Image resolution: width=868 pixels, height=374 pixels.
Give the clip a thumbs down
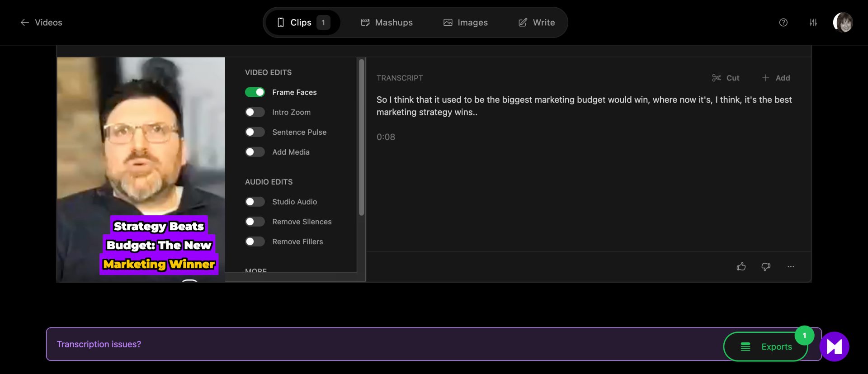766,267
